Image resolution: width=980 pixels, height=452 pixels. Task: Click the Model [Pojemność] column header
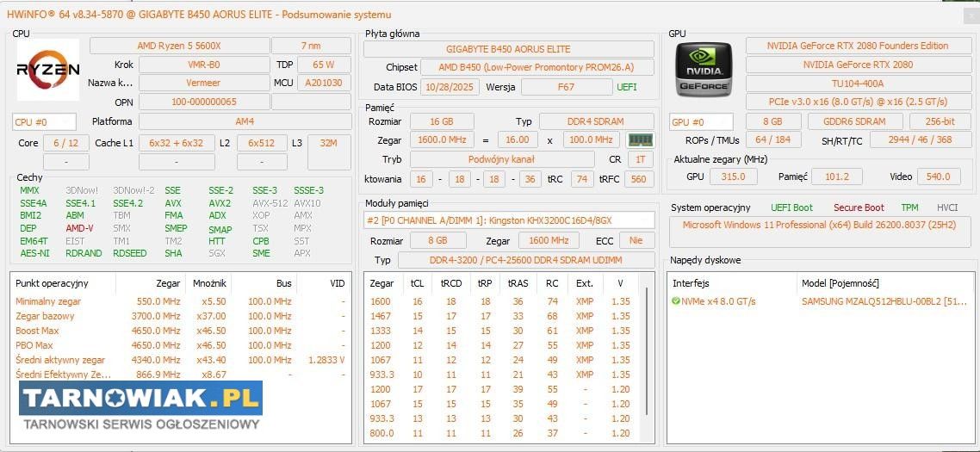pos(840,283)
